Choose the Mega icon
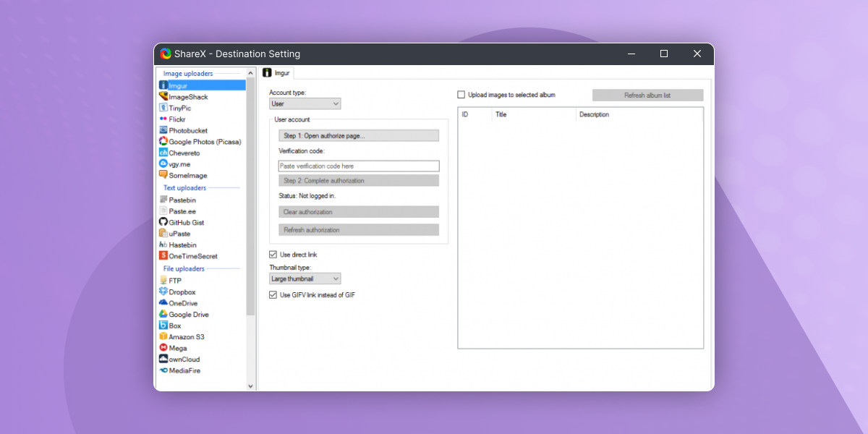The width and height of the screenshot is (868, 434). coord(163,348)
